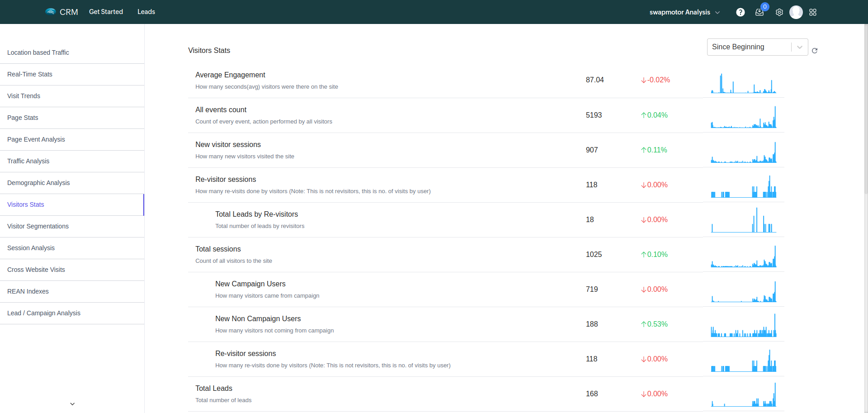This screenshot has height=413, width=868.
Task: Go to Page Event Analysis
Action: coord(72,139)
